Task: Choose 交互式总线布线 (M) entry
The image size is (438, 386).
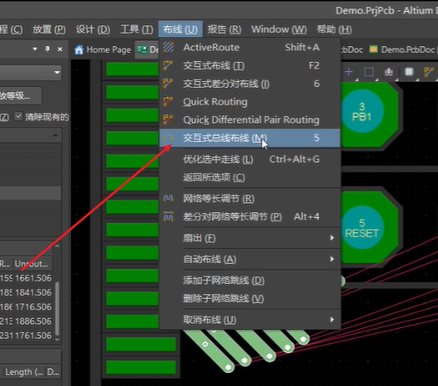Action: click(250, 138)
